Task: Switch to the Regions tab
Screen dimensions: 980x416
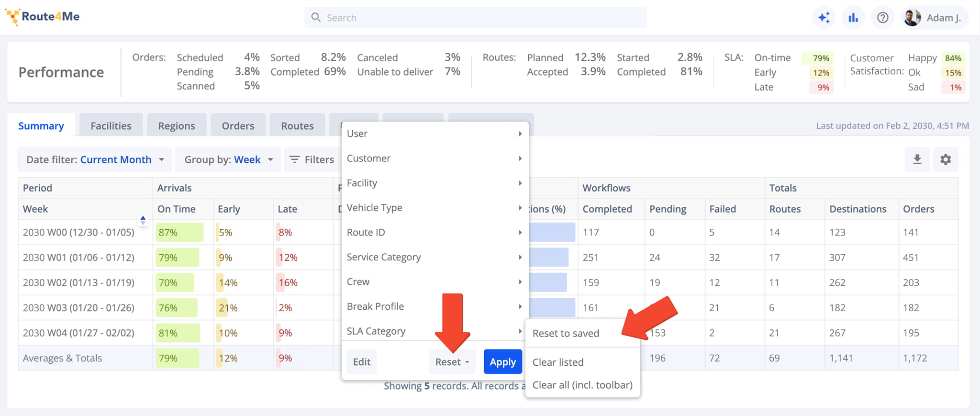Action: 177,126
